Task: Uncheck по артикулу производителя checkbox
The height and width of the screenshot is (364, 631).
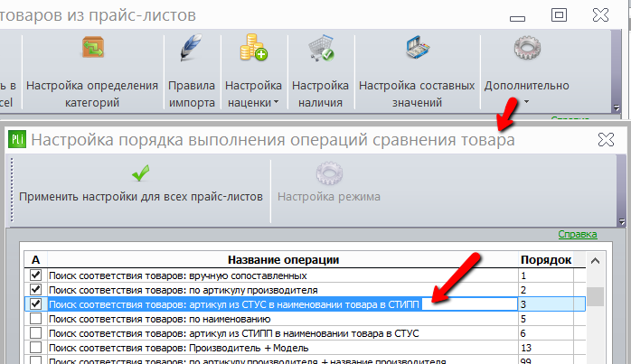Action: [x=35, y=290]
